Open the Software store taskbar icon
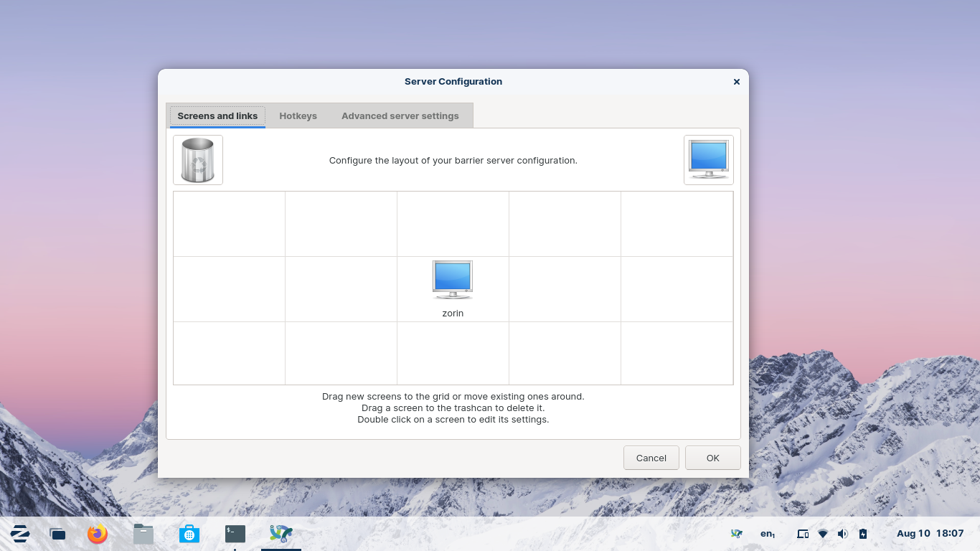Screen dimensions: 980x551 pos(189,534)
